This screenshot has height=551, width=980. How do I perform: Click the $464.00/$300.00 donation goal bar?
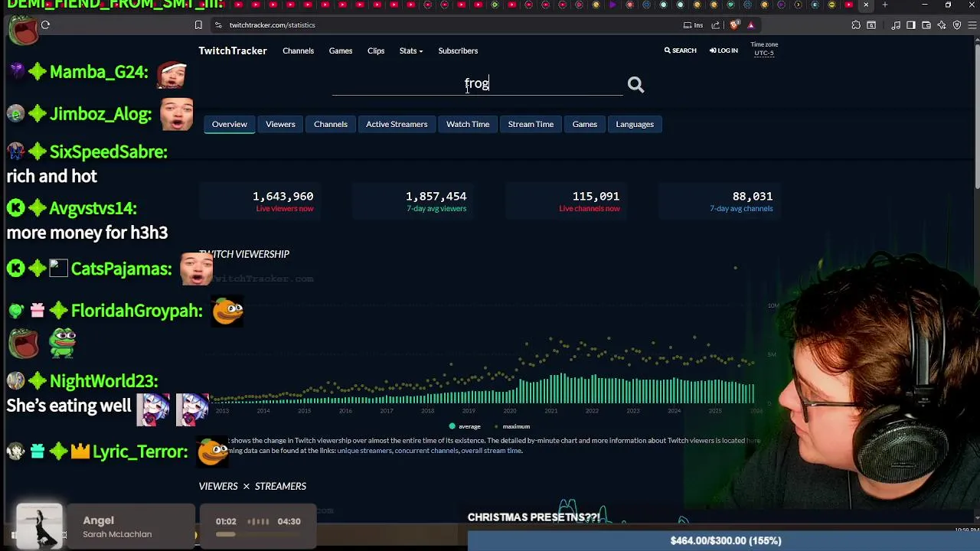click(x=724, y=540)
